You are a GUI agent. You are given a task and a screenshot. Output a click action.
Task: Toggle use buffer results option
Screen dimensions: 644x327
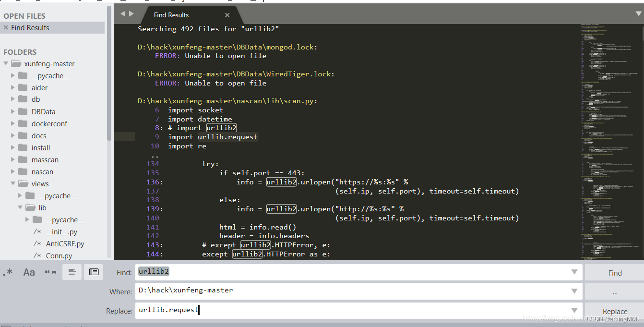coord(94,272)
